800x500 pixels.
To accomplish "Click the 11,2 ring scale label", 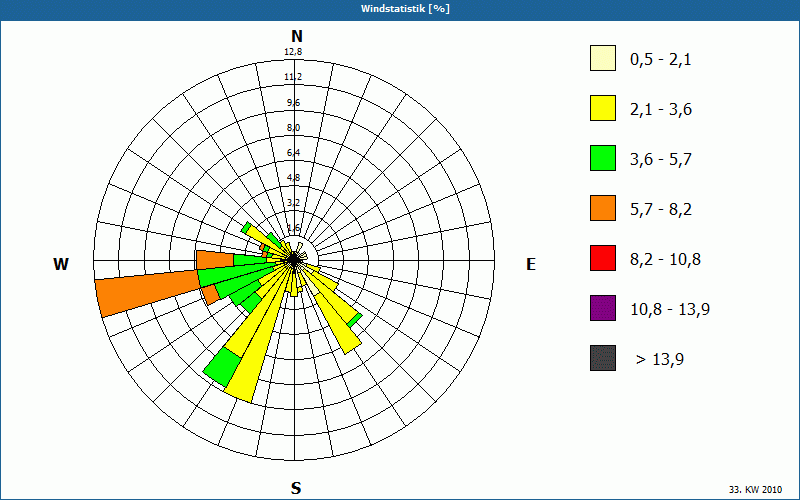I will tap(293, 77).
